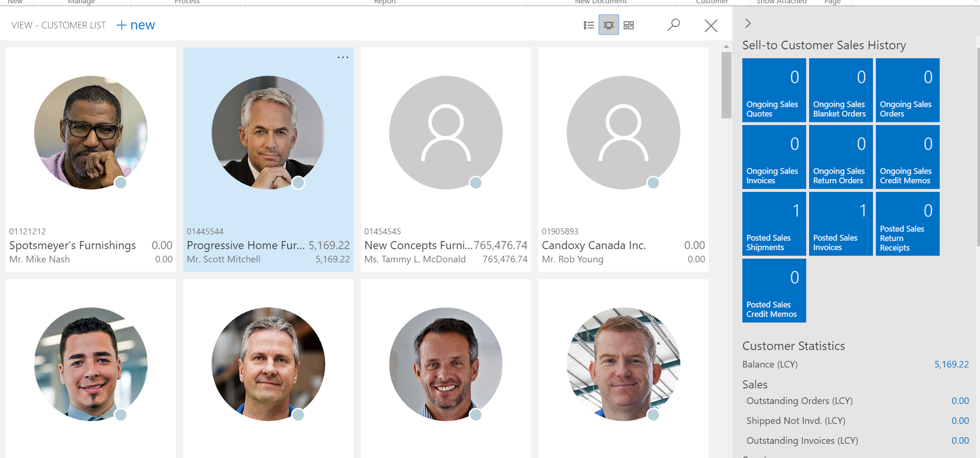Click Sell-to Customer Sales History heading

coord(824,45)
